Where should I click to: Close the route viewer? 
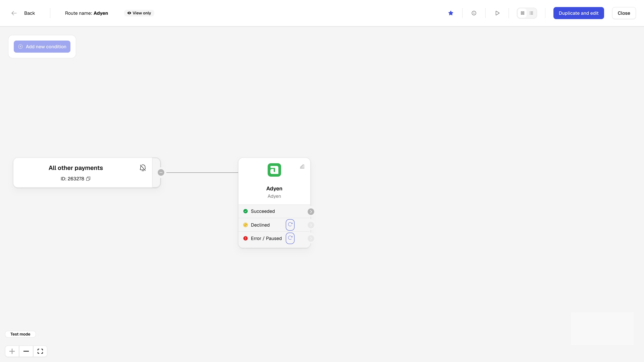coord(624,13)
